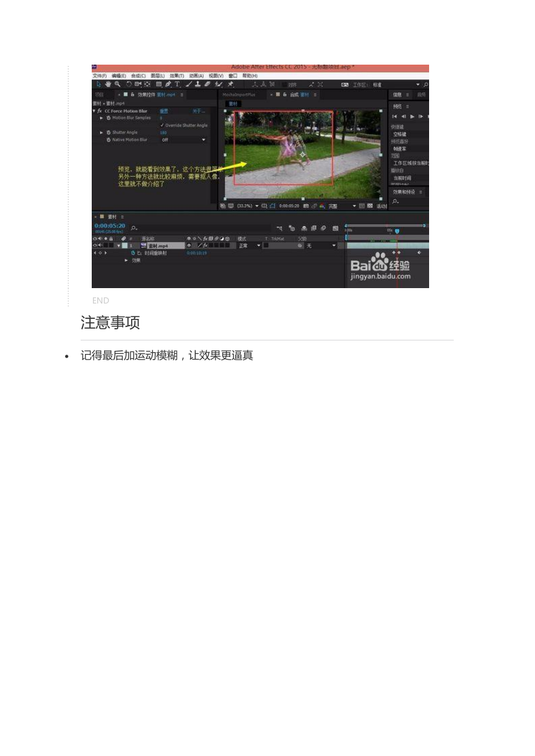Open the 动画(A) menu
The height and width of the screenshot is (756, 535).
tap(196, 76)
